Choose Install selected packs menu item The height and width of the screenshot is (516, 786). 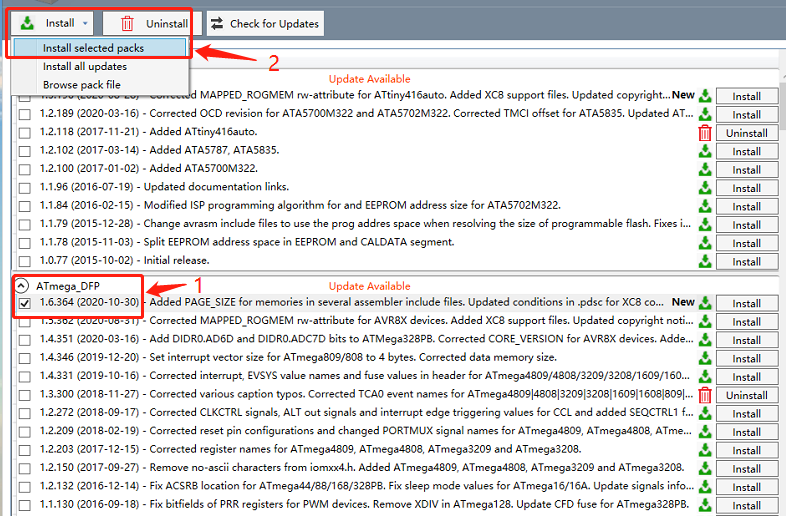(99, 48)
